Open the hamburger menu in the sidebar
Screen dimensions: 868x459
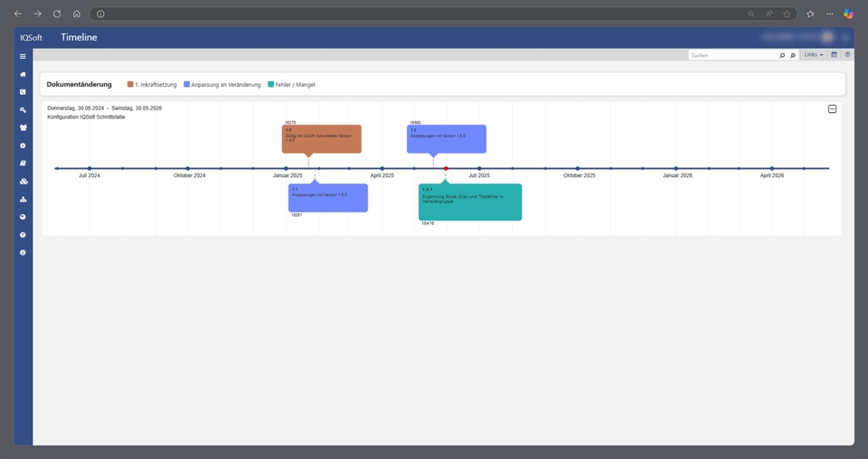tap(23, 56)
